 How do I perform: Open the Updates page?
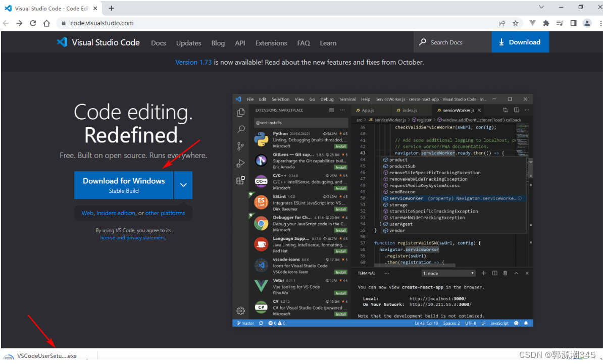(188, 43)
